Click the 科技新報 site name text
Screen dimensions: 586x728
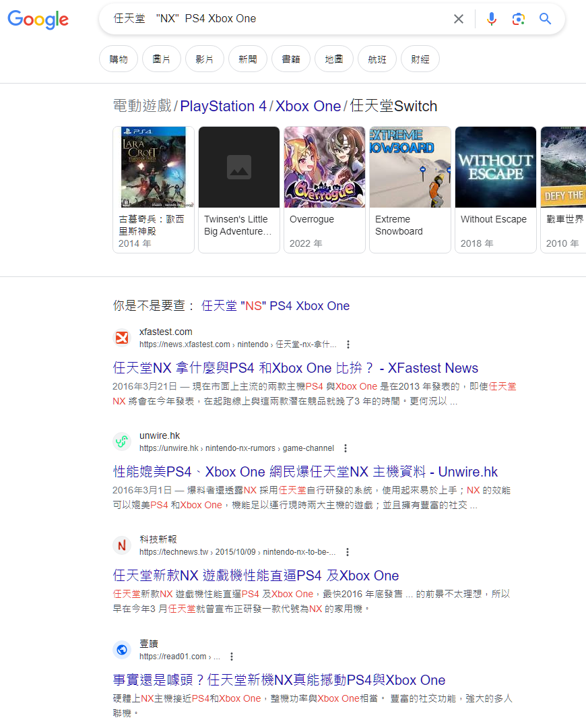coord(158,539)
